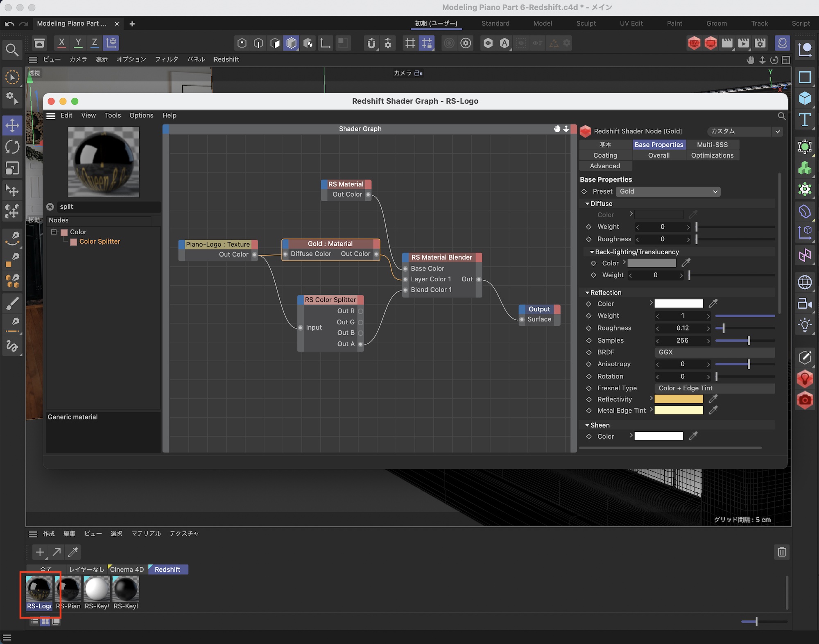Click the Reflectivity orange color swatch
819x644 pixels.
[679, 399]
